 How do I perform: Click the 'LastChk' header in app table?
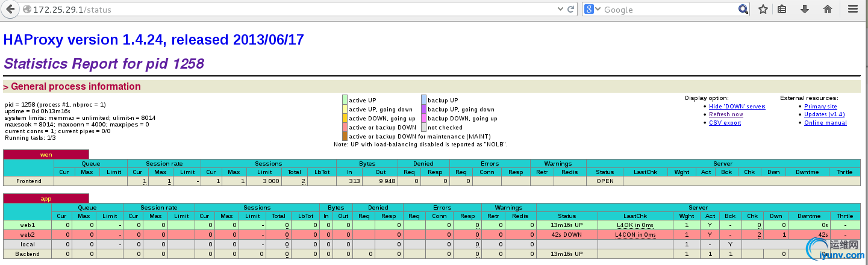(635, 216)
